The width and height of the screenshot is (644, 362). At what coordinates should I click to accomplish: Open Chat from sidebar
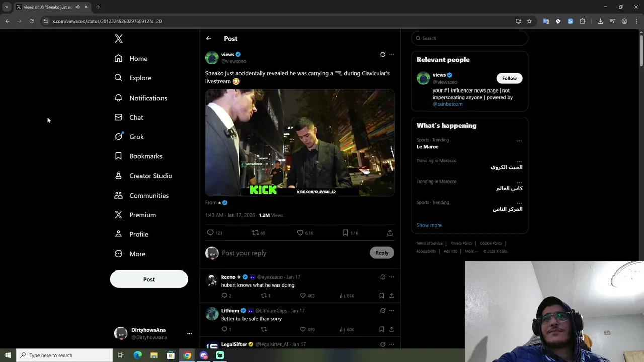(129, 117)
